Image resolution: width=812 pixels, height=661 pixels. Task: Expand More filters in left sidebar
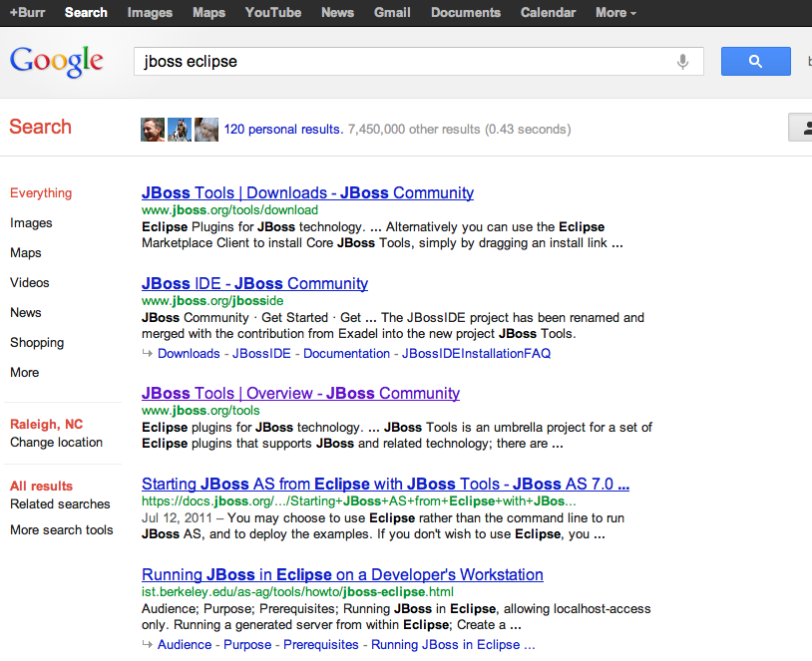tap(24, 373)
